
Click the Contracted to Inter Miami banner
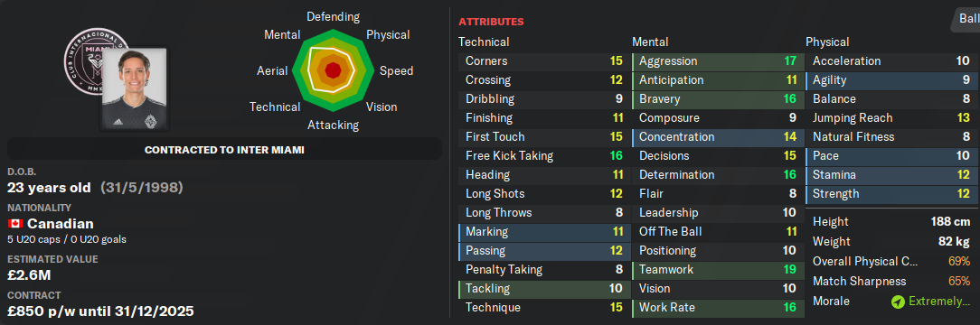click(224, 150)
